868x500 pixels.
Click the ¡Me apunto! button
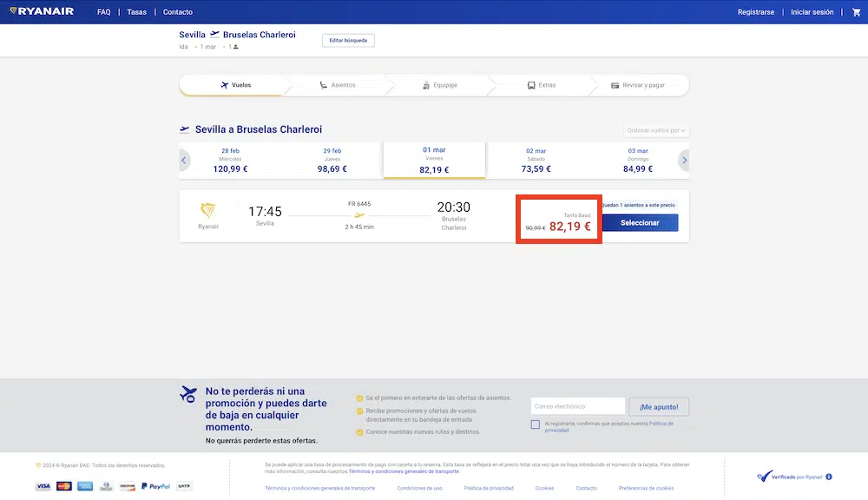(x=659, y=407)
